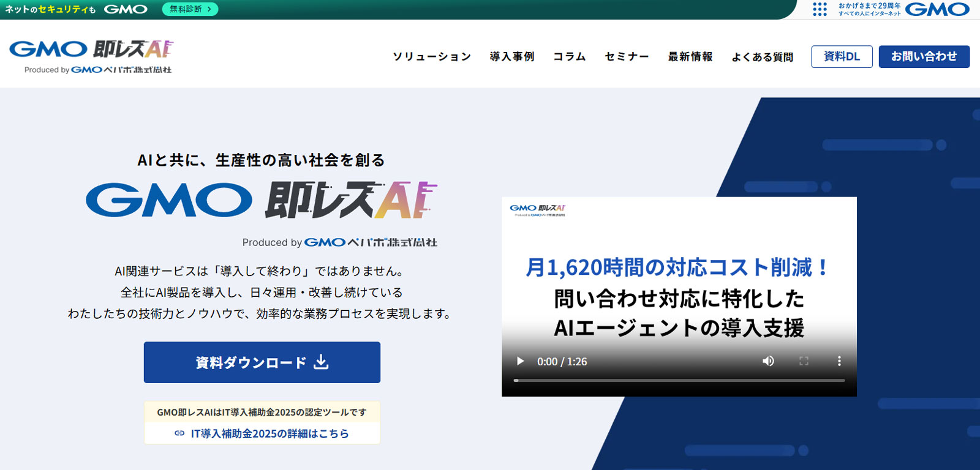
Task: Click the 無料診断 button in top bar
Action: [190, 9]
